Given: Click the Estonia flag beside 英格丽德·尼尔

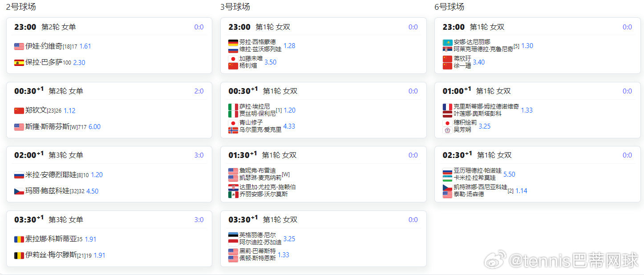Looking at the screenshot, I should tap(233, 235).
